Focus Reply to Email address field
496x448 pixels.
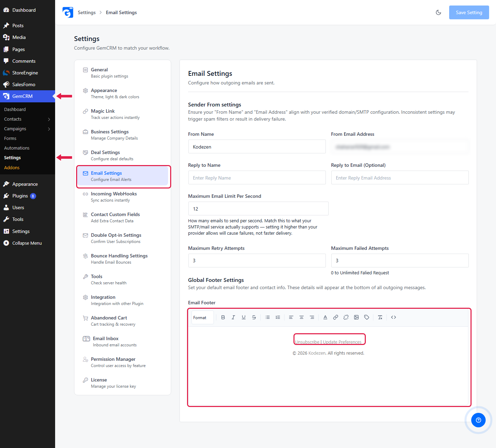coord(400,177)
